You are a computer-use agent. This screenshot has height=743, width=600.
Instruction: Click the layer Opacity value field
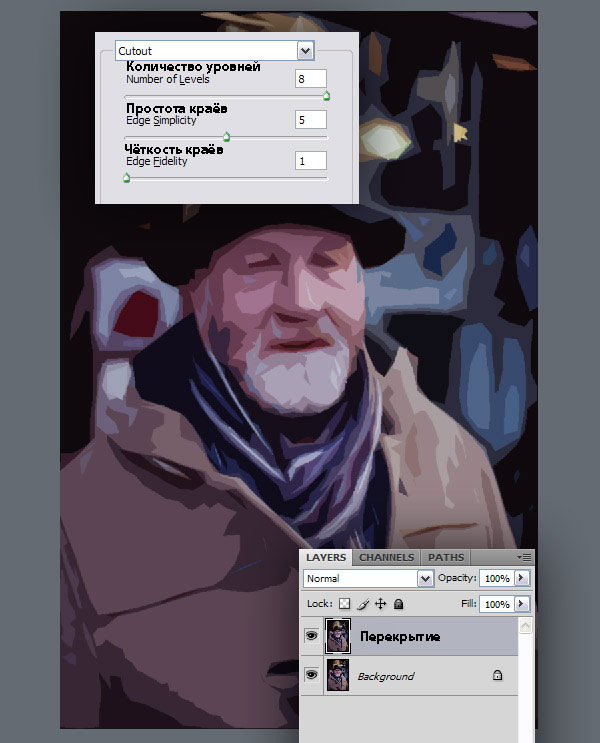click(x=497, y=579)
